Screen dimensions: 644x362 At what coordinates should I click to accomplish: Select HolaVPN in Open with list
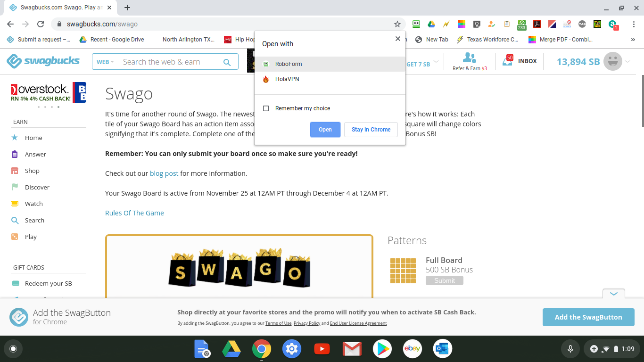coord(330,79)
